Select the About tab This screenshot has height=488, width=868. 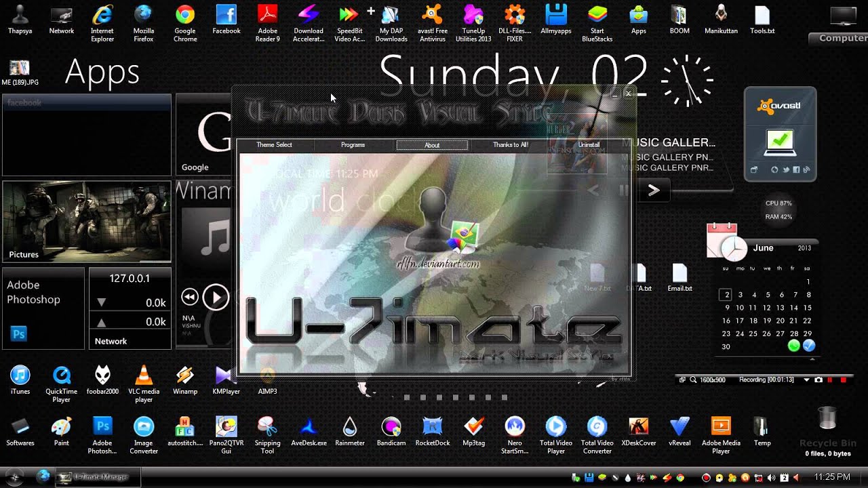click(x=432, y=145)
